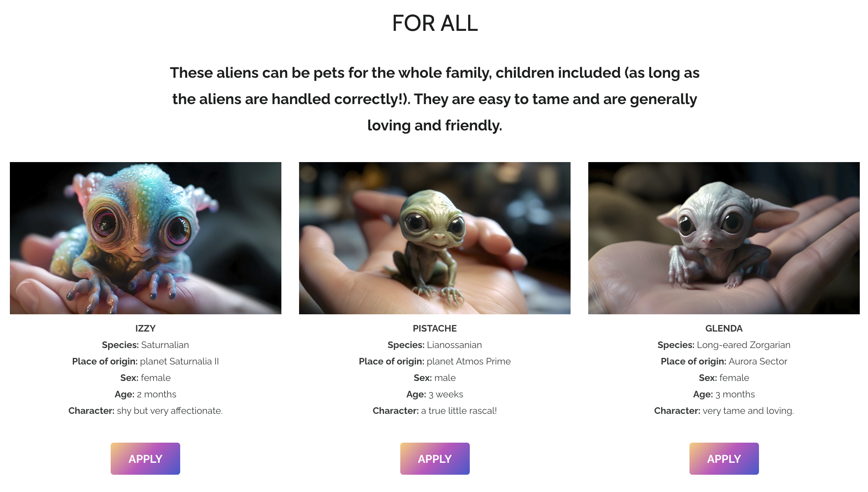Image resolution: width=868 pixels, height=492 pixels.
Task: Select the 'shy but very affectionate' line
Action: [x=145, y=411]
